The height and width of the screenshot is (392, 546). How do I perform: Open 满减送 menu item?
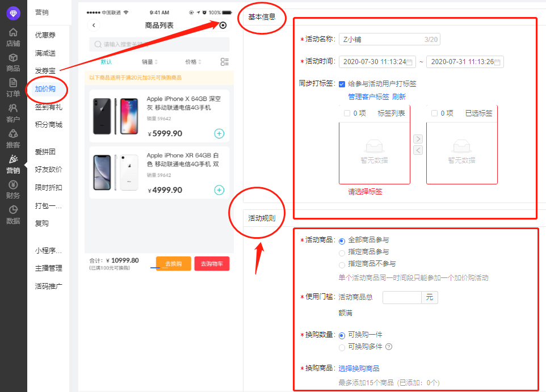(x=45, y=53)
